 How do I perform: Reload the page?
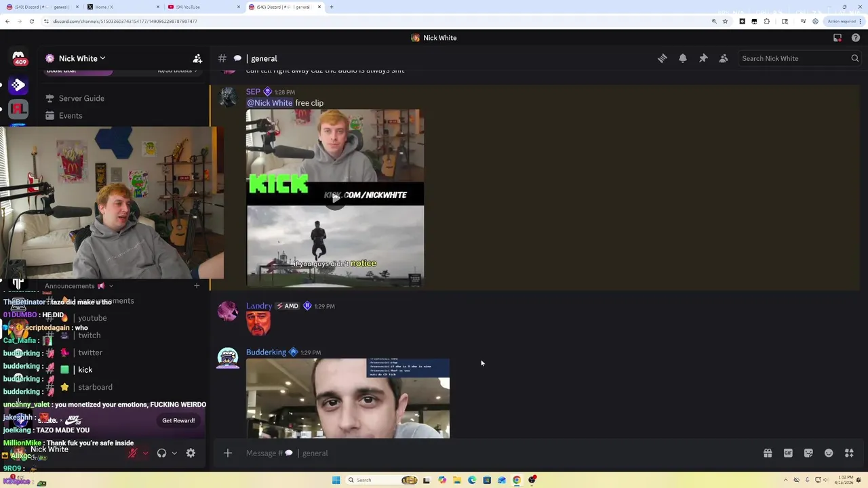tap(31, 21)
